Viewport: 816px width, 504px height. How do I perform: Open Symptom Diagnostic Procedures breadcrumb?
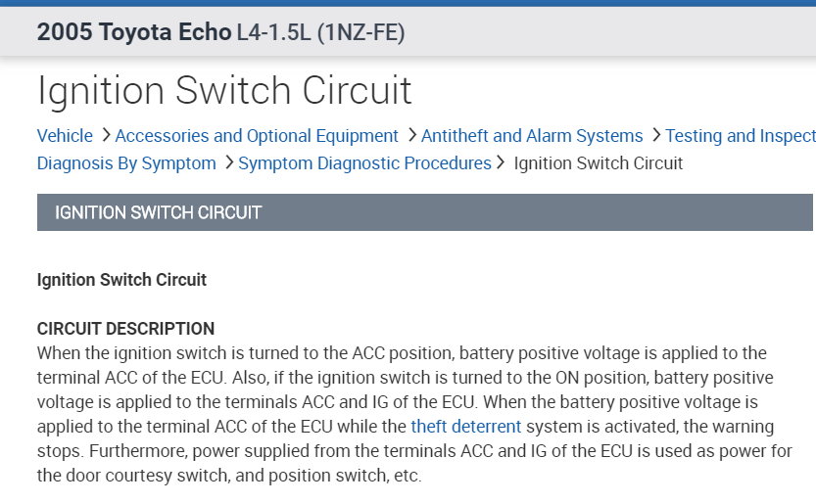pyautogui.click(x=364, y=163)
